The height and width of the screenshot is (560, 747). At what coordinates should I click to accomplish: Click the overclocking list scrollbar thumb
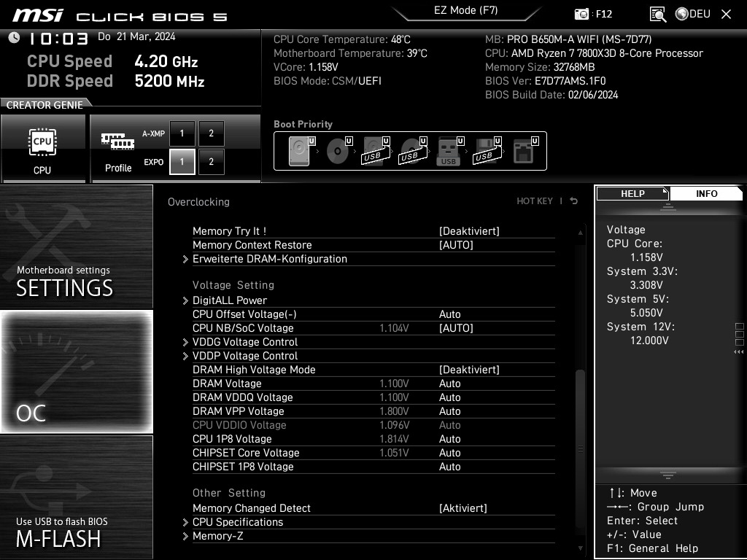580,448
